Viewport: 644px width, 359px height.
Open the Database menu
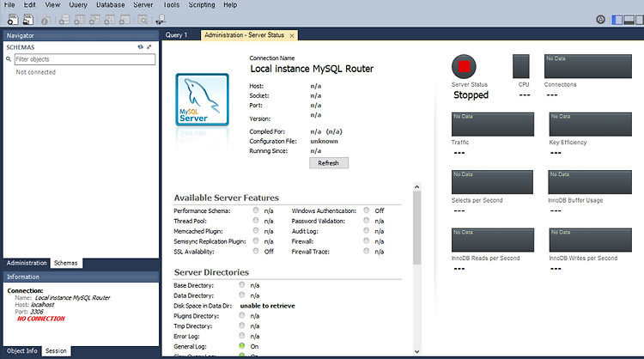point(111,5)
